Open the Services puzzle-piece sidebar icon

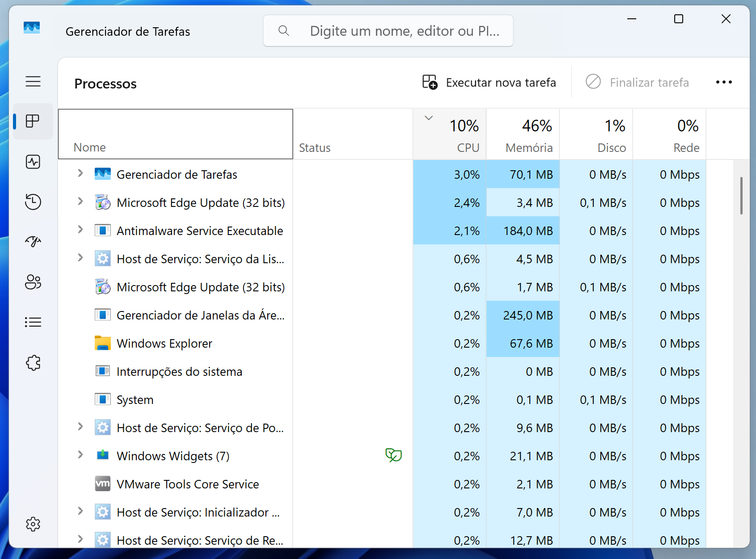33,362
